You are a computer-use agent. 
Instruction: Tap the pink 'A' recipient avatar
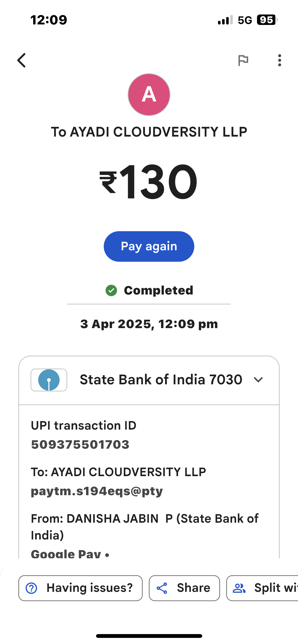pos(149,95)
